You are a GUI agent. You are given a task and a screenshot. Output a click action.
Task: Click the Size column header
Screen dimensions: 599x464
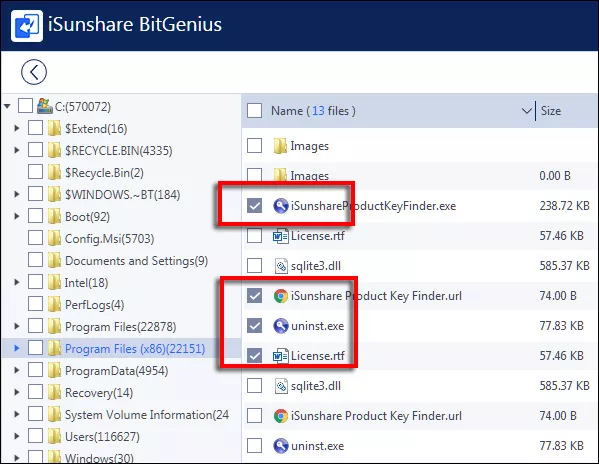(x=551, y=111)
